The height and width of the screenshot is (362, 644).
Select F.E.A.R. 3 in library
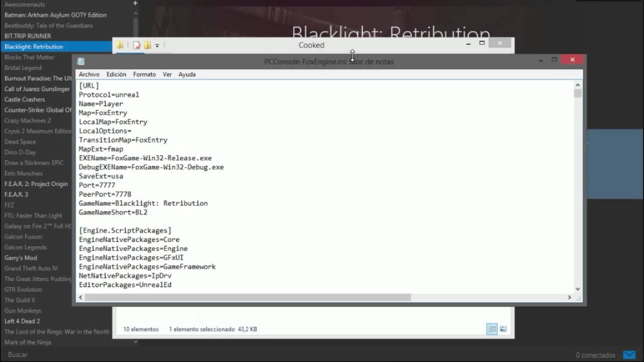click(x=16, y=195)
